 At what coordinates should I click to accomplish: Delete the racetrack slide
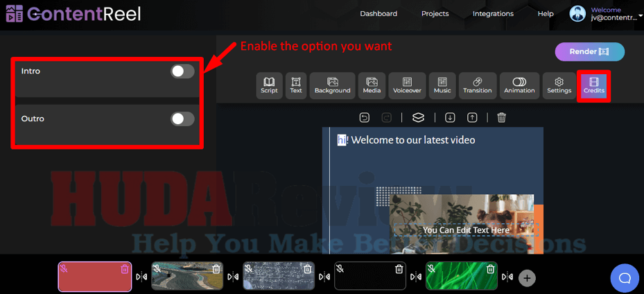click(x=216, y=269)
